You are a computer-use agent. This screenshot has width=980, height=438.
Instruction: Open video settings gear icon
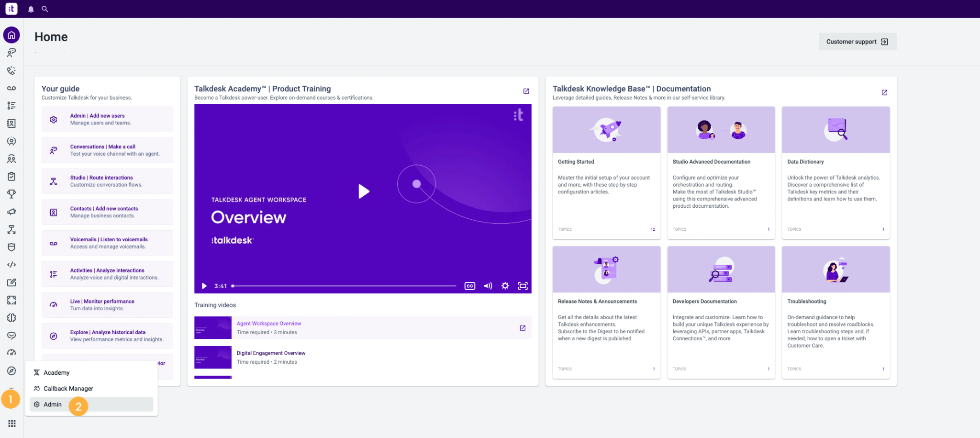point(505,286)
